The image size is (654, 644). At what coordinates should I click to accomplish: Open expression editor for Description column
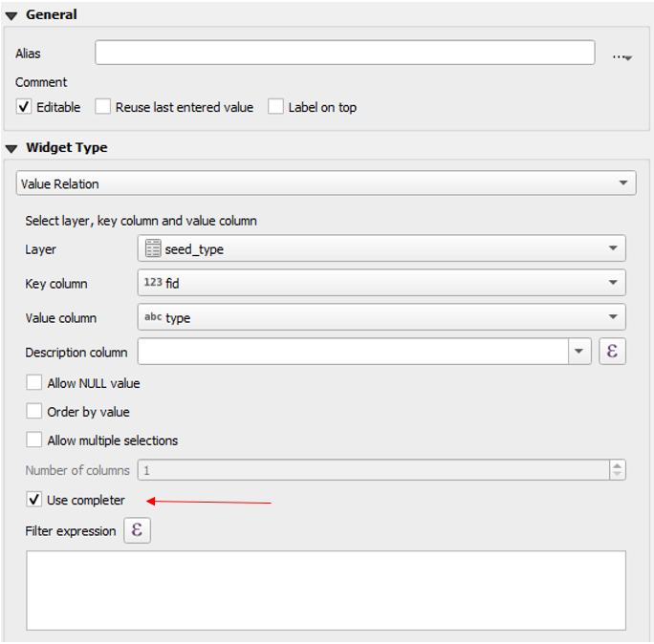pos(612,352)
